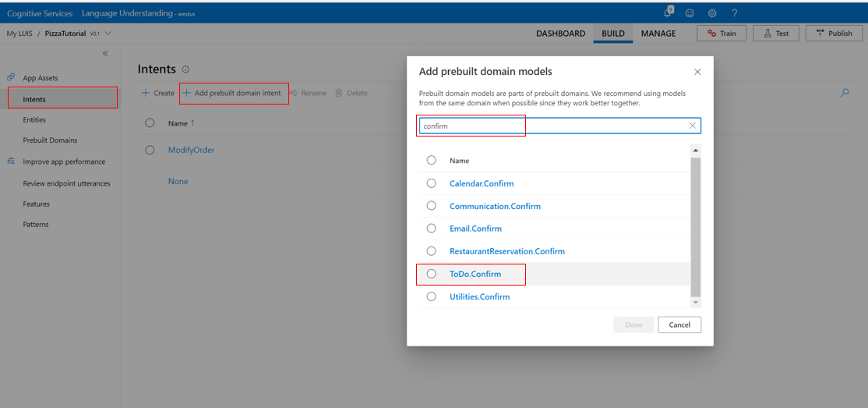Image resolution: width=868 pixels, height=408 pixels.
Task: Clear the confirm search text with X
Action: pyautogui.click(x=692, y=126)
